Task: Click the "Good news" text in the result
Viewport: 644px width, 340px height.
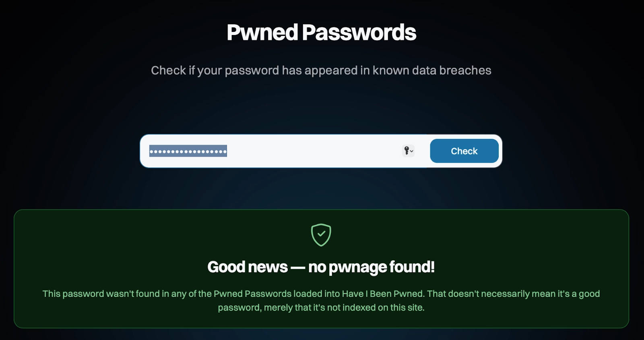Action: click(248, 267)
